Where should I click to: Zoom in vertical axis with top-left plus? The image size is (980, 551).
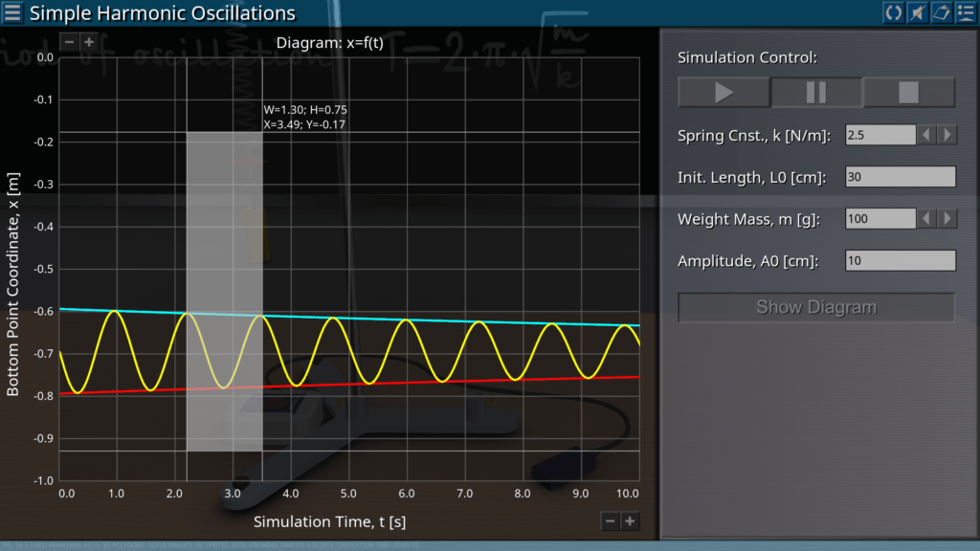pyautogui.click(x=88, y=42)
